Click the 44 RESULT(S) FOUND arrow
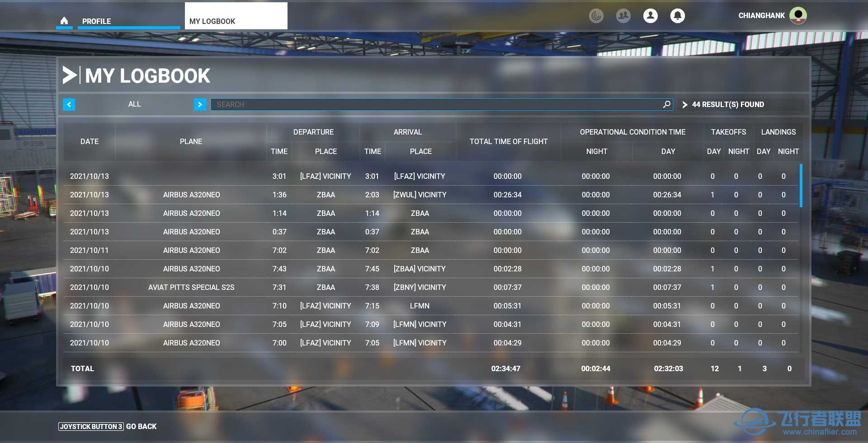868x443 pixels. click(685, 104)
